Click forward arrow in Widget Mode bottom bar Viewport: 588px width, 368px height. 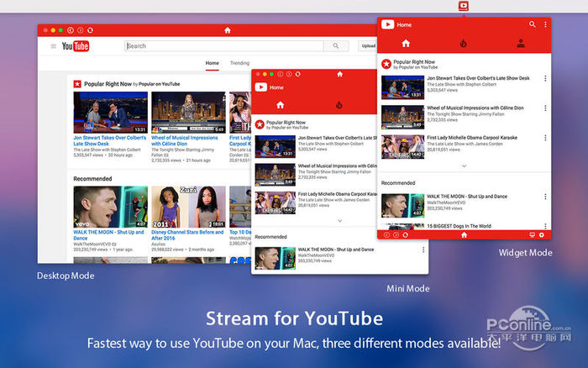(396, 234)
